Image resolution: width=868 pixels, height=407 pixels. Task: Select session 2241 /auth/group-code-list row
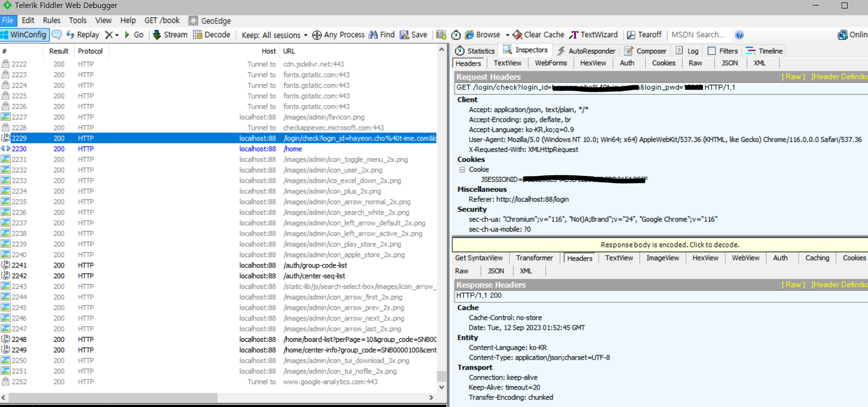coord(218,266)
